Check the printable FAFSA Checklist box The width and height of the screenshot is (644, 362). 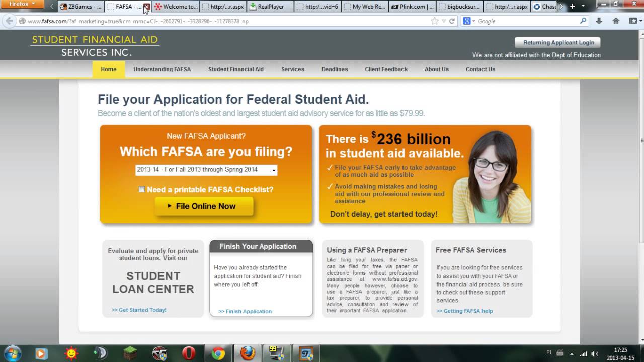(x=142, y=189)
